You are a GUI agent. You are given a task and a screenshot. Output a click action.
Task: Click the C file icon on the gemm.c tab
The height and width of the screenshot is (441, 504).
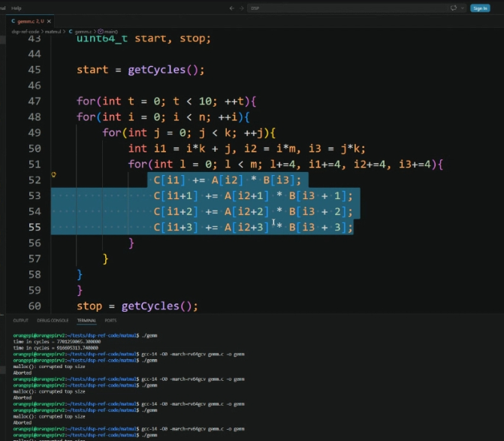pos(14,21)
